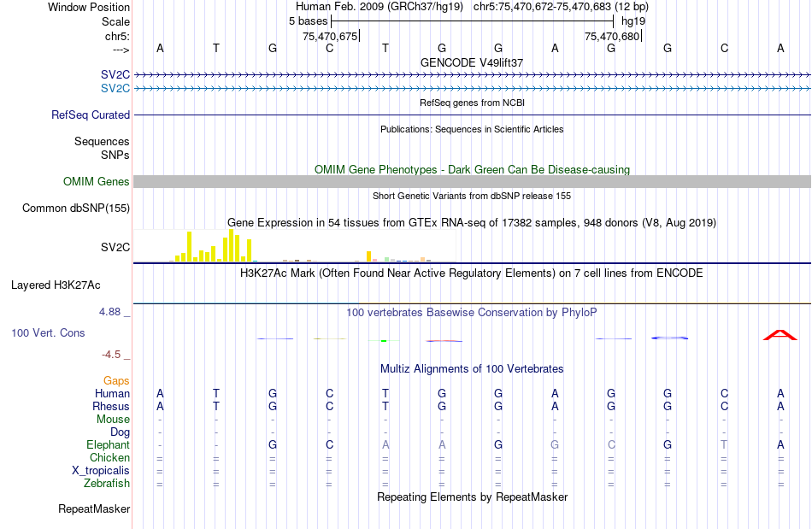Click the chr5:75,470,672-75,470,683 (12 bp) position text

click(561, 7)
